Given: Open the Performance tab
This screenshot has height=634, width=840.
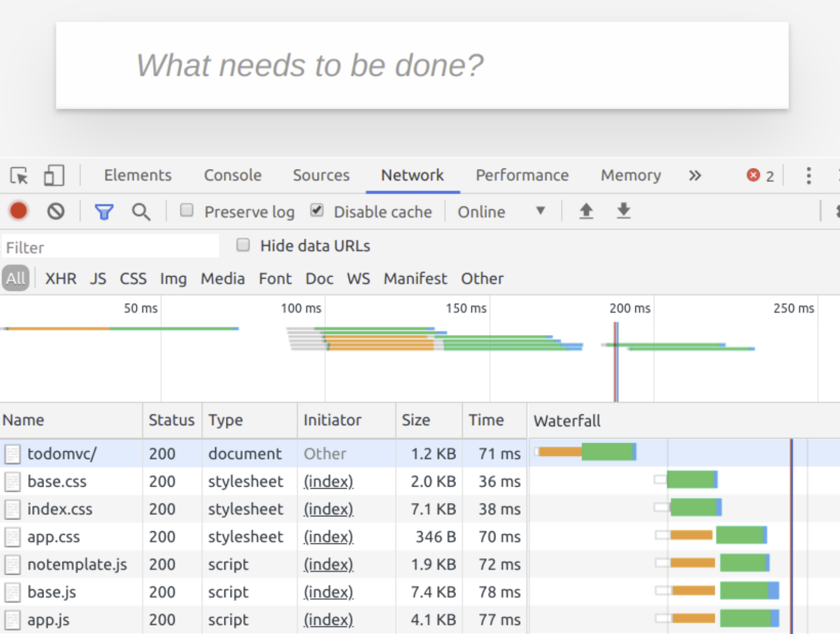Looking at the screenshot, I should pyautogui.click(x=522, y=175).
